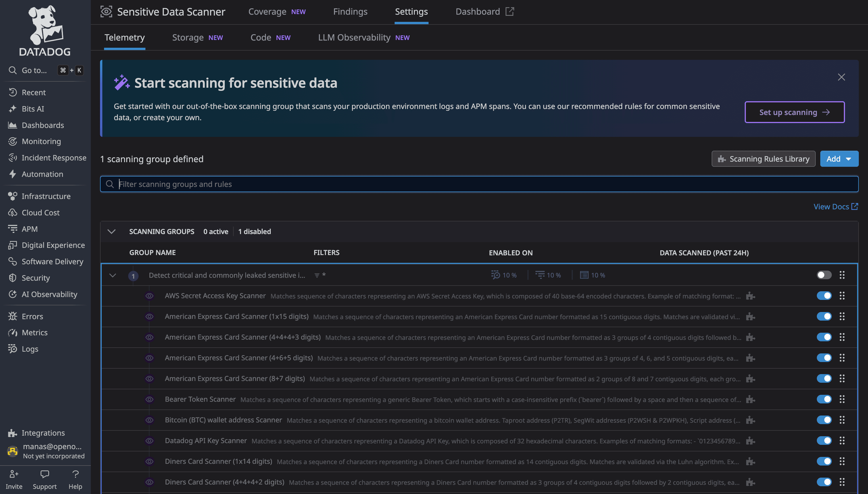Open the Go to search
868x494 pixels.
34,70
